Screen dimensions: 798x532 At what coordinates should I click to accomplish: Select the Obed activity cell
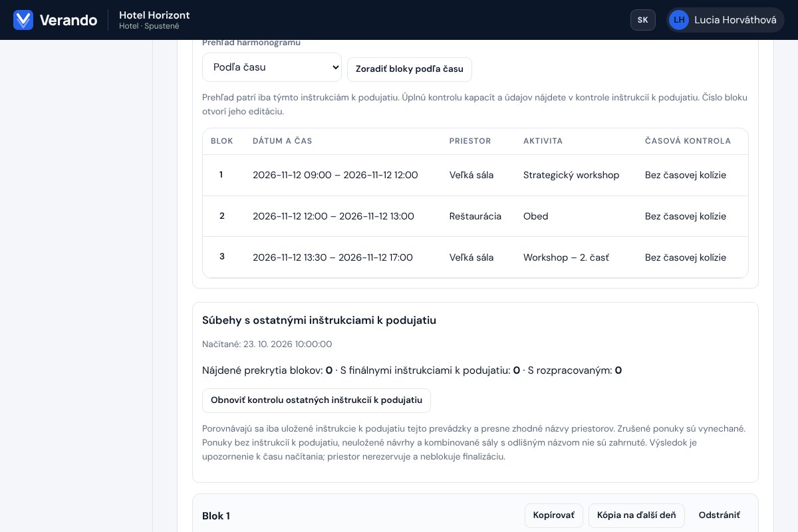(x=536, y=216)
